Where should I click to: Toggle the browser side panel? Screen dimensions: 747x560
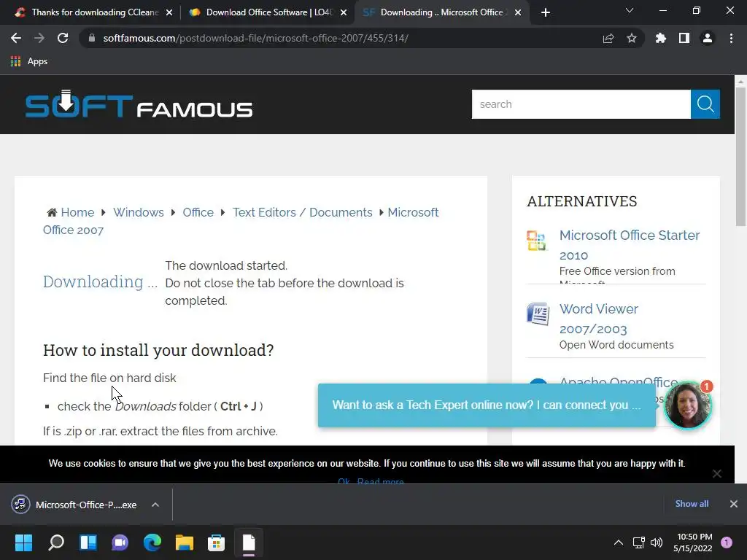click(684, 38)
